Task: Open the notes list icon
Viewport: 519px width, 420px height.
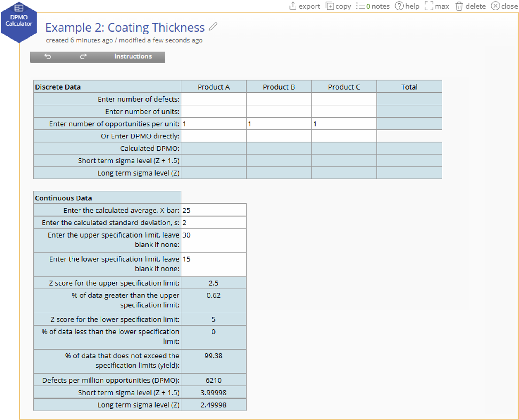Action: click(360, 6)
